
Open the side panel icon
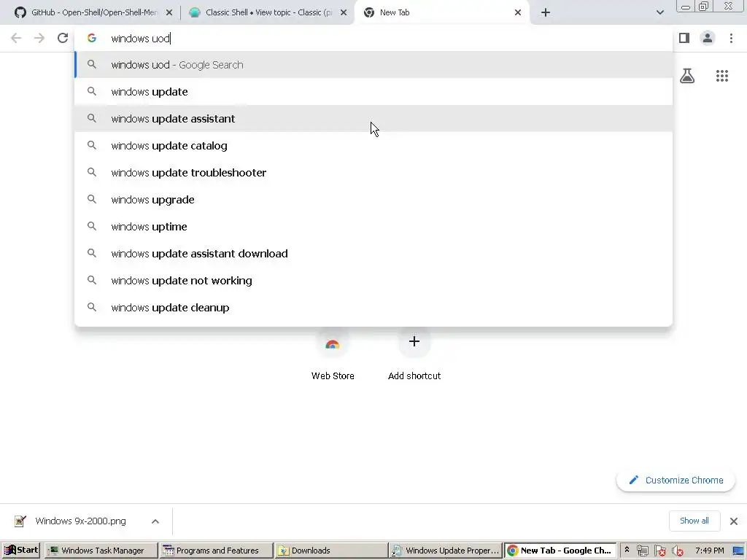[684, 38]
